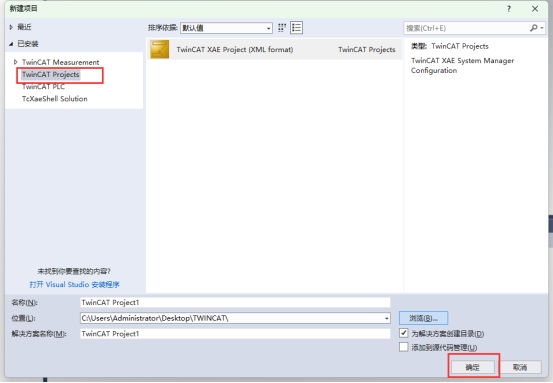
Task: Switch to medium icons list view
Action: tap(296, 28)
